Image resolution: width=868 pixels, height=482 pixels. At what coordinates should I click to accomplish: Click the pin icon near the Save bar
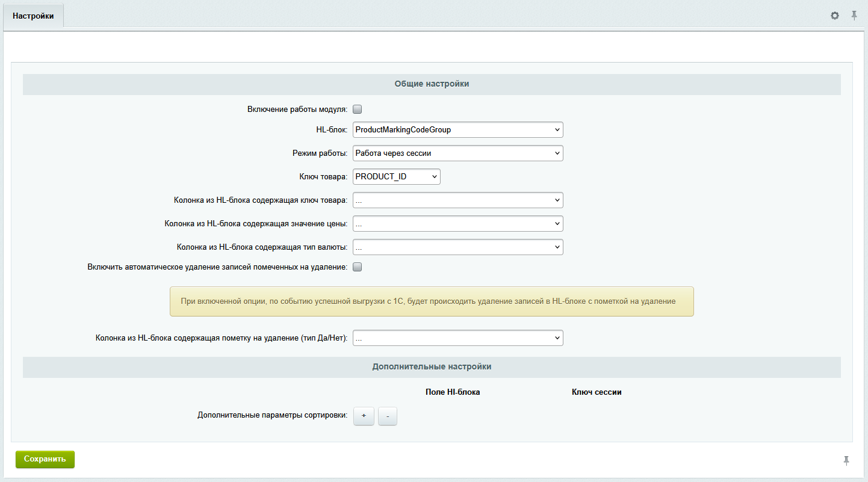[846, 460]
